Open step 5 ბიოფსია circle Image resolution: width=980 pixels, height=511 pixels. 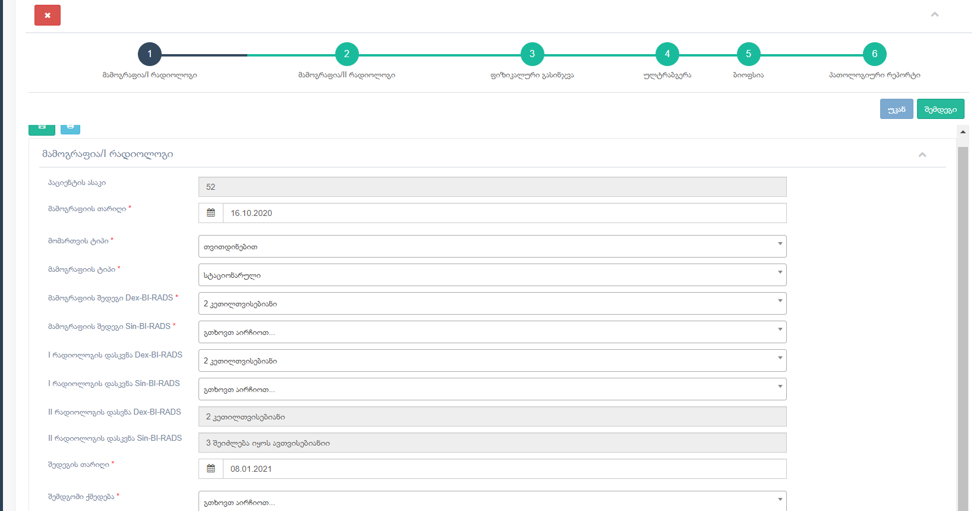point(748,54)
